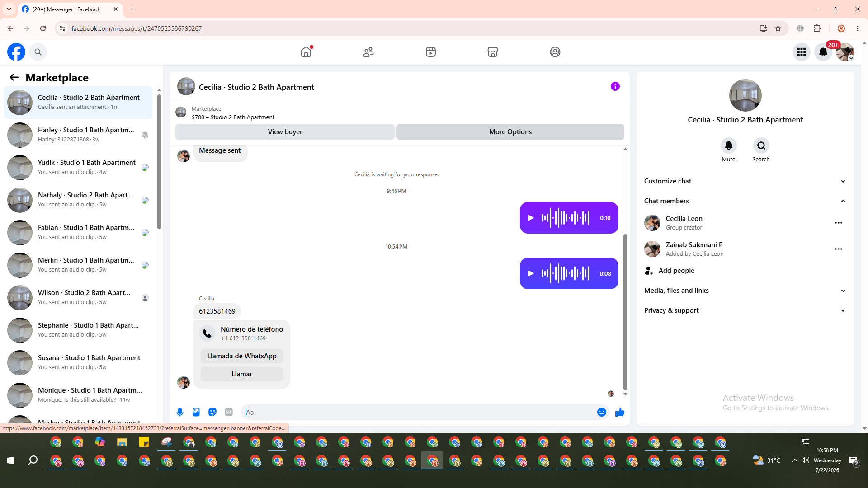Viewport: 868px width, 488px height.
Task: Click the phone icon in number card
Action: click(207, 333)
